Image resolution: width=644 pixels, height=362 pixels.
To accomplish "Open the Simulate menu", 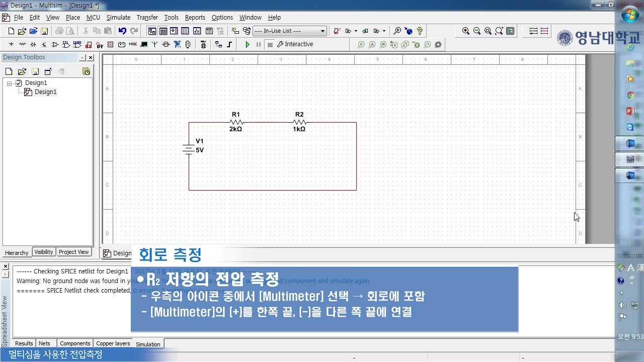I will pos(118,17).
